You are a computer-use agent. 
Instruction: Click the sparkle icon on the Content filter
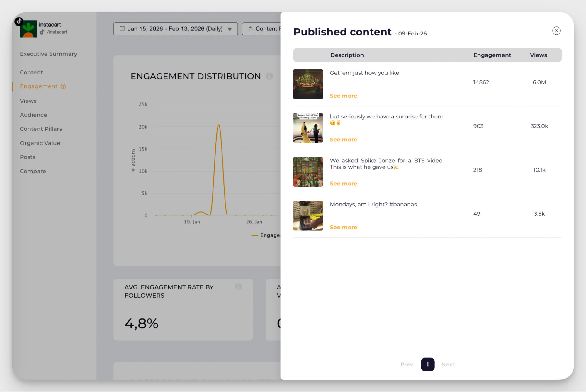pos(250,28)
